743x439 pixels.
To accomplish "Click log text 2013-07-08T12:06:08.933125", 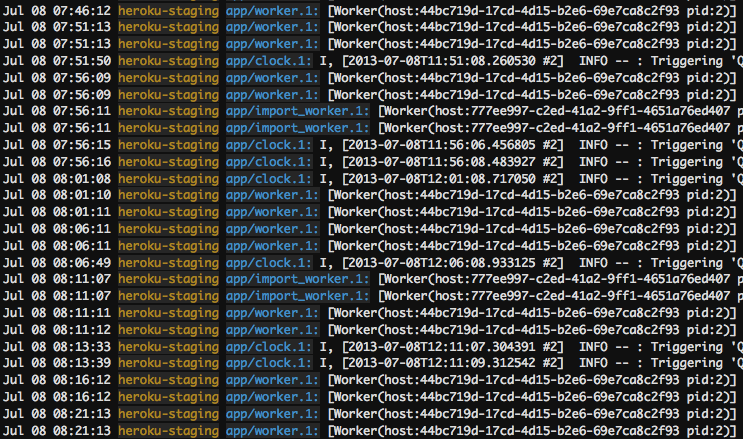I will pyautogui.click(x=442, y=263).
